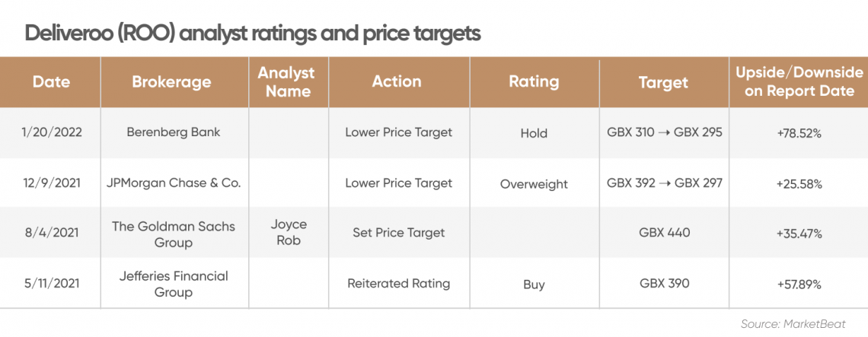Click the Upside/Downside on Report Date header

[x=799, y=82]
